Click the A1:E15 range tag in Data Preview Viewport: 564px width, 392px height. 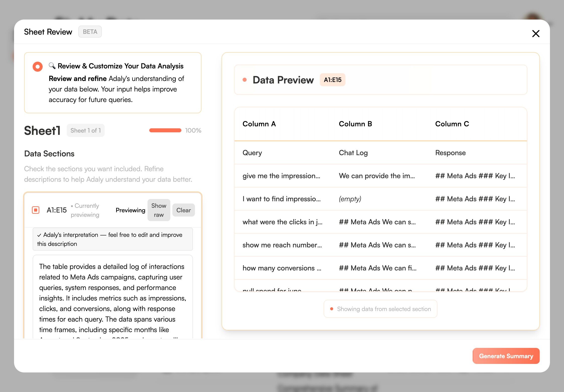click(x=332, y=80)
